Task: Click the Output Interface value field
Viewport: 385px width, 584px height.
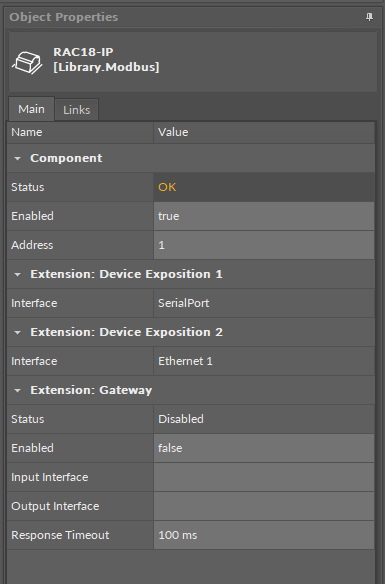Action: pyautogui.click(x=264, y=506)
